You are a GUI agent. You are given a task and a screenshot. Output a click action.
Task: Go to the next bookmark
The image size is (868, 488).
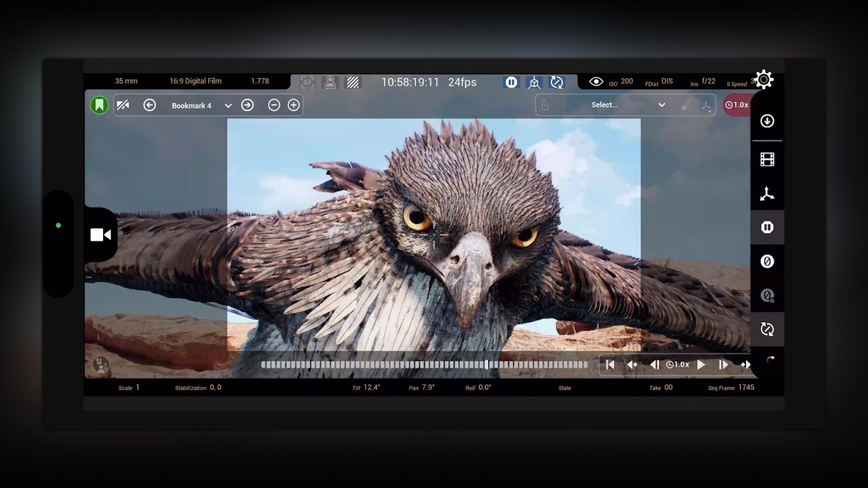pyautogui.click(x=247, y=105)
